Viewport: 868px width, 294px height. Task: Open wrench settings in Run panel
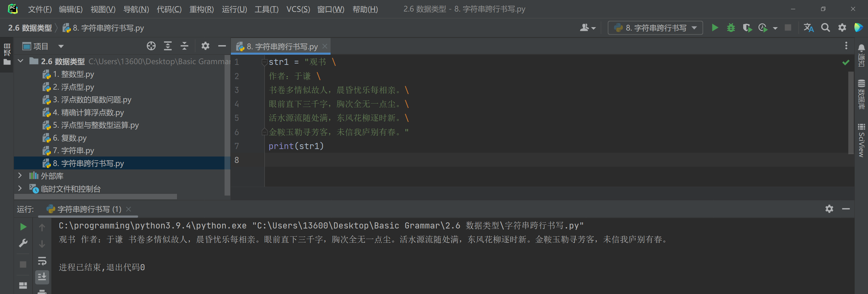[23, 243]
